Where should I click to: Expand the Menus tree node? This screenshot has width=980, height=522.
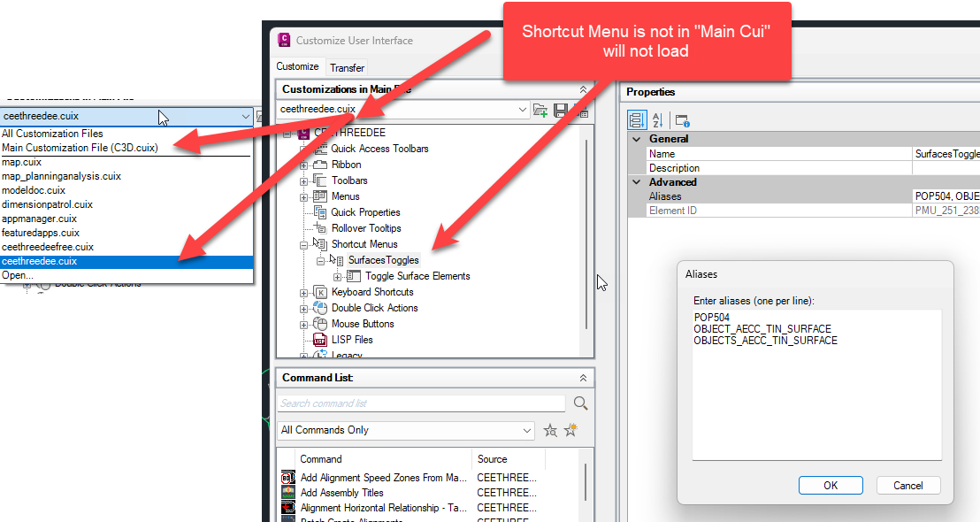(x=303, y=197)
